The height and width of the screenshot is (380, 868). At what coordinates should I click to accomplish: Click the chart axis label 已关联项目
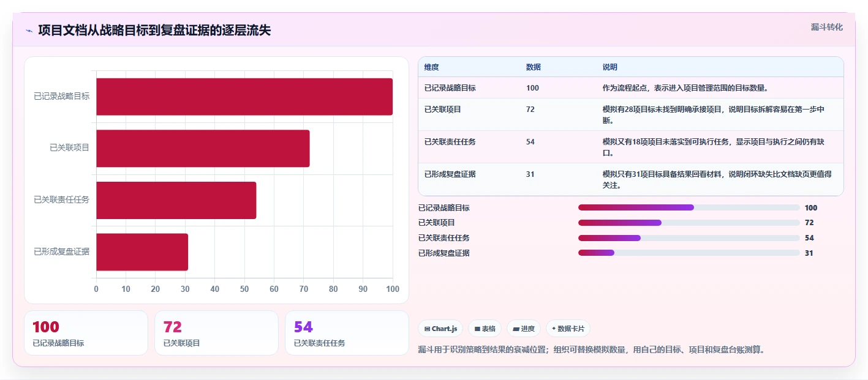pos(69,147)
